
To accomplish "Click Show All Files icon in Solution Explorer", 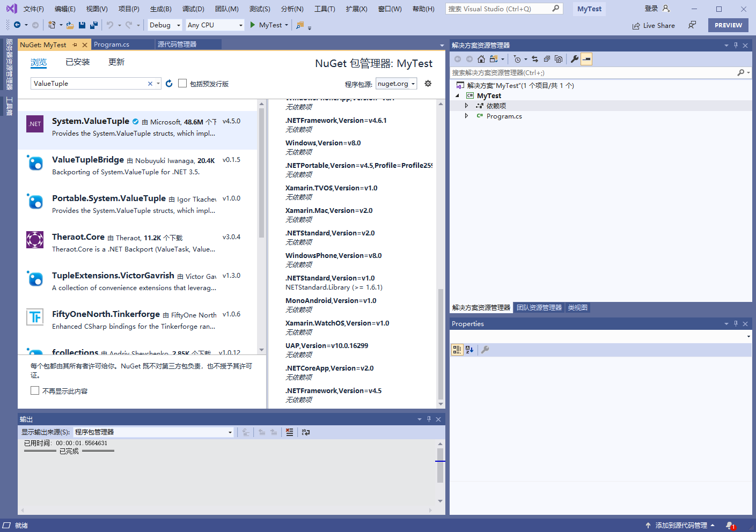I will coord(559,59).
